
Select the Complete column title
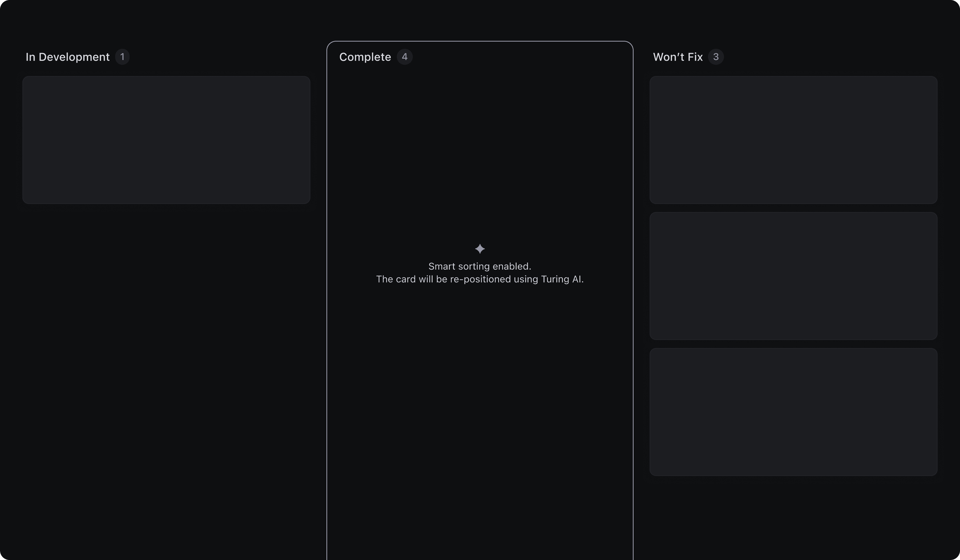click(x=365, y=57)
